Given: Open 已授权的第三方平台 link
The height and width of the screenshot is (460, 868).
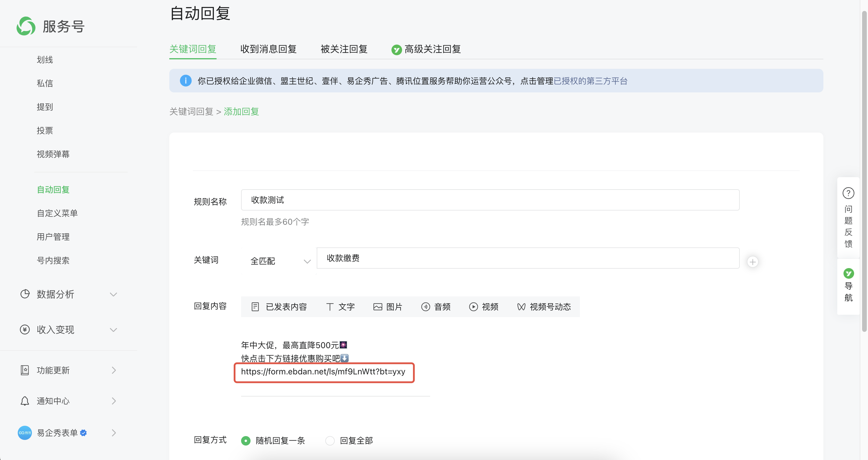Looking at the screenshot, I should point(590,81).
